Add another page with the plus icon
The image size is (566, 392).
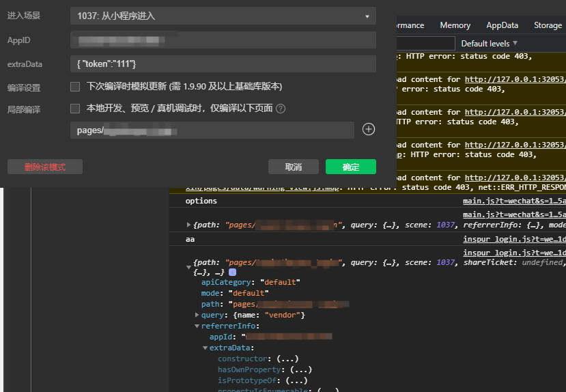click(x=369, y=129)
